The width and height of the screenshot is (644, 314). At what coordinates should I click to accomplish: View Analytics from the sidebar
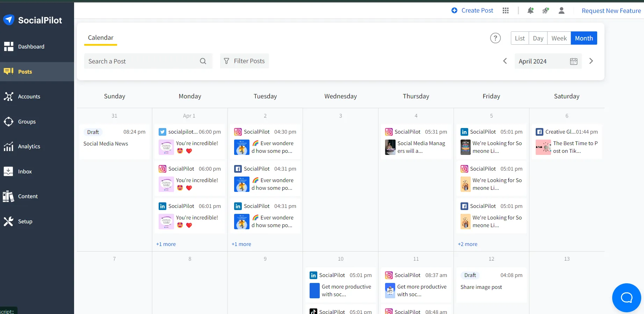click(29, 146)
